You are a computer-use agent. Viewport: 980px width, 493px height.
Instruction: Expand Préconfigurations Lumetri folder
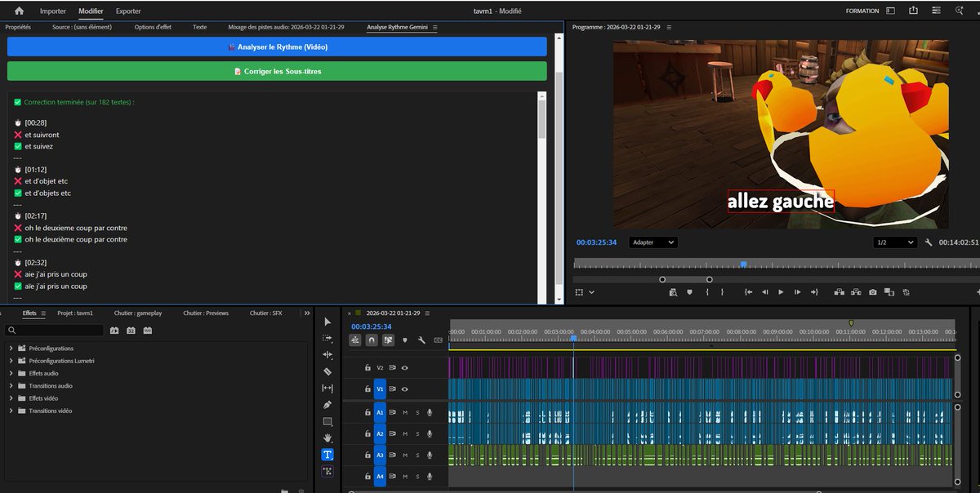(x=11, y=361)
